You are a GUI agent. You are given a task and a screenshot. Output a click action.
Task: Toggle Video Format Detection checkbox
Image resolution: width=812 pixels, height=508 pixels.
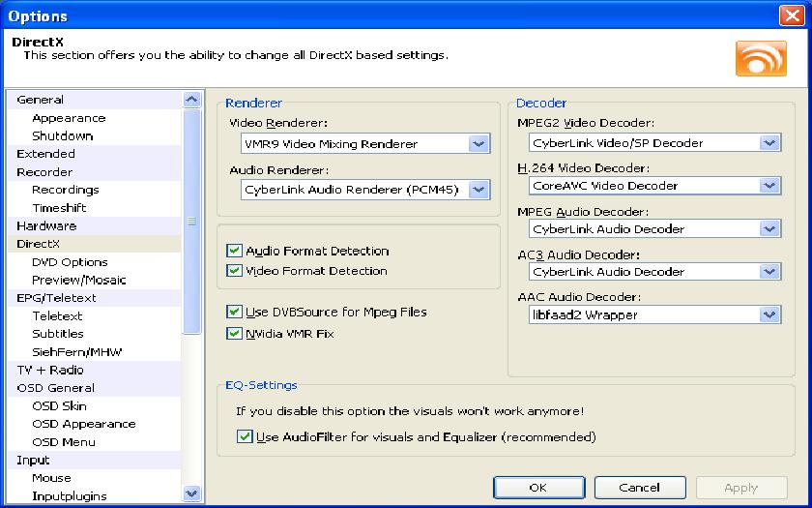coord(234,271)
